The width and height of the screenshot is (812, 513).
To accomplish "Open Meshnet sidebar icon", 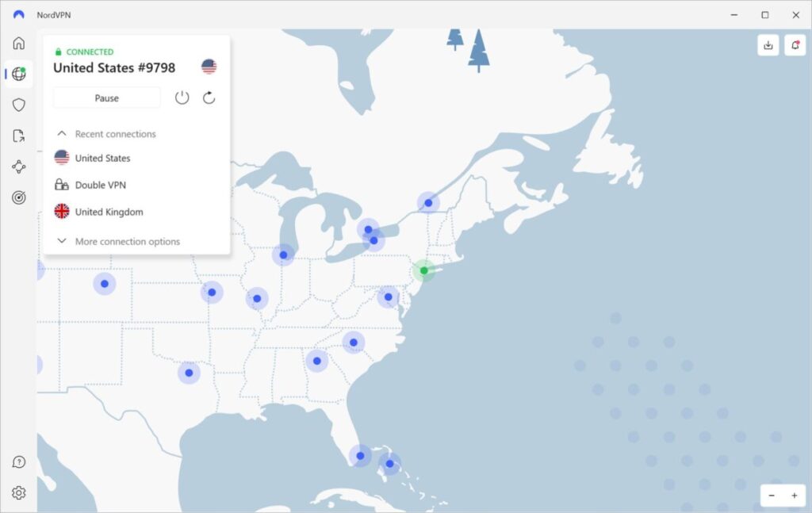I will pyautogui.click(x=19, y=167).
